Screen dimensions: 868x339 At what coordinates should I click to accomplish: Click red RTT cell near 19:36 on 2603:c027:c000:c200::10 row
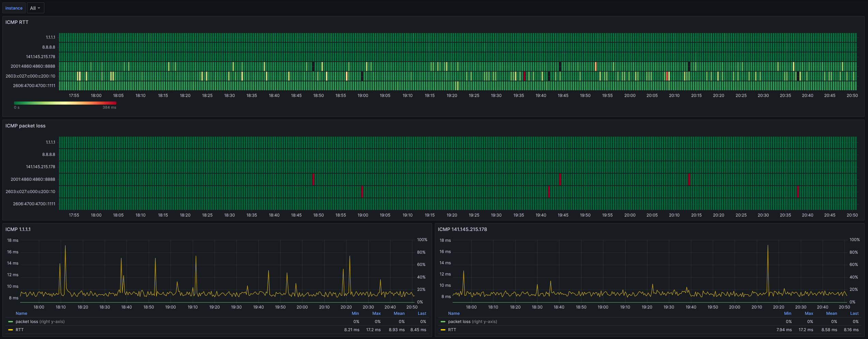[x=525, y=76]
